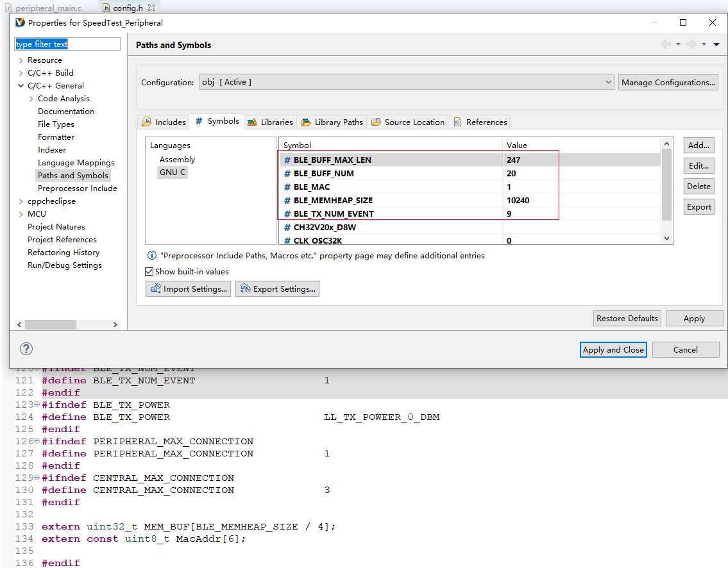728x568 pixels.
Task: Click the Export Settings button
Action: pos(277,289)
